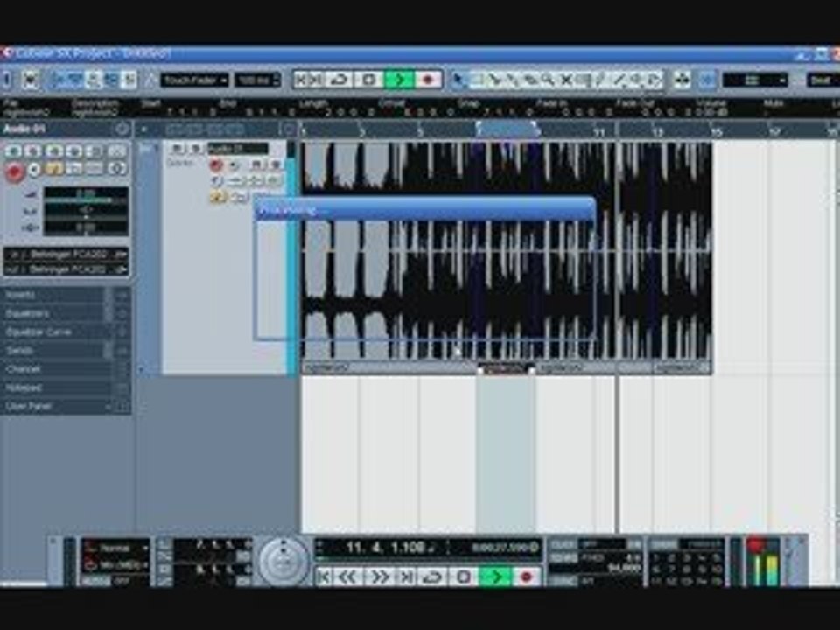This screenshot has height=630, width=840.
Task: Solo the Audio 01 track in track list
Action: pyautogui.click(x=196, y=149)
